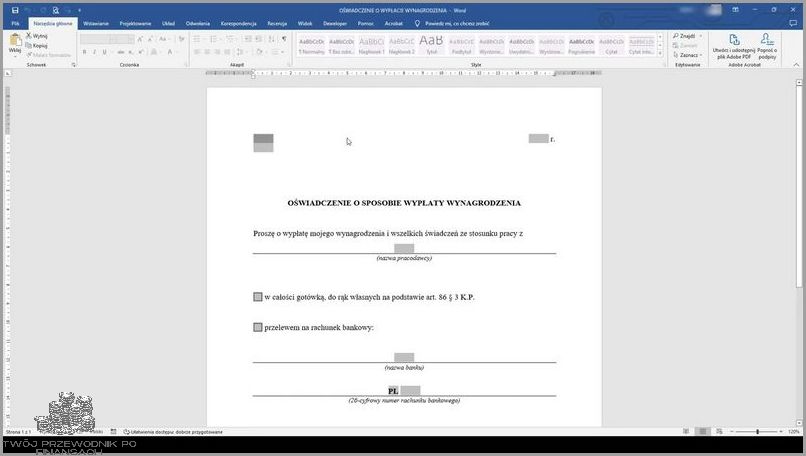Open the Akapit paragraph dialog launcher
The height and width of the screenshot is (456, 806).
point(289,65)
